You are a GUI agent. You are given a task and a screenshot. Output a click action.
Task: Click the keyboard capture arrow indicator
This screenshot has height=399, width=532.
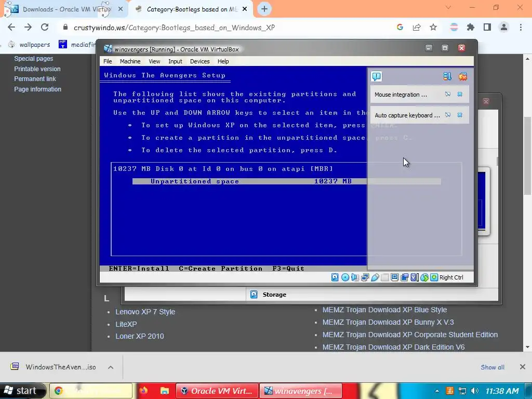pyautogui.click(x=434, y=277)
